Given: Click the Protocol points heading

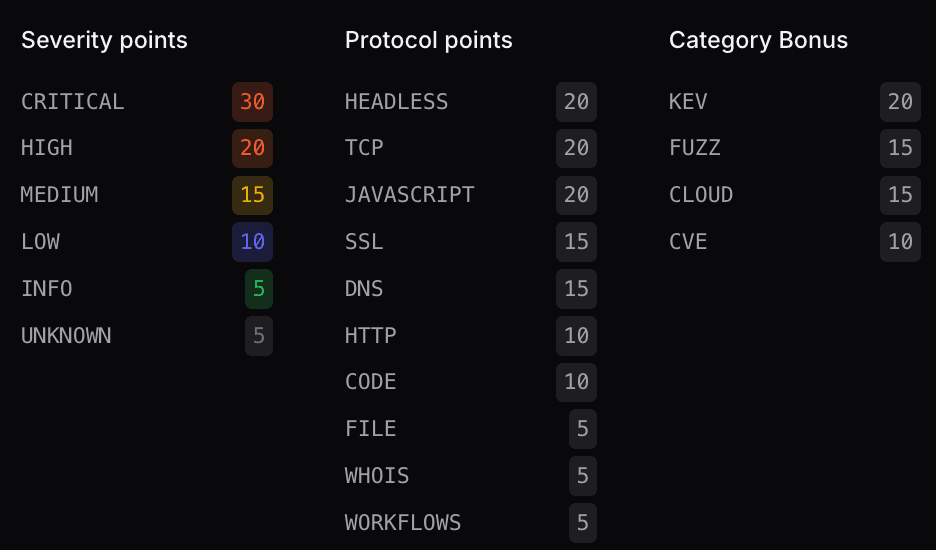Looking at the screenshot, I should 428,40.
